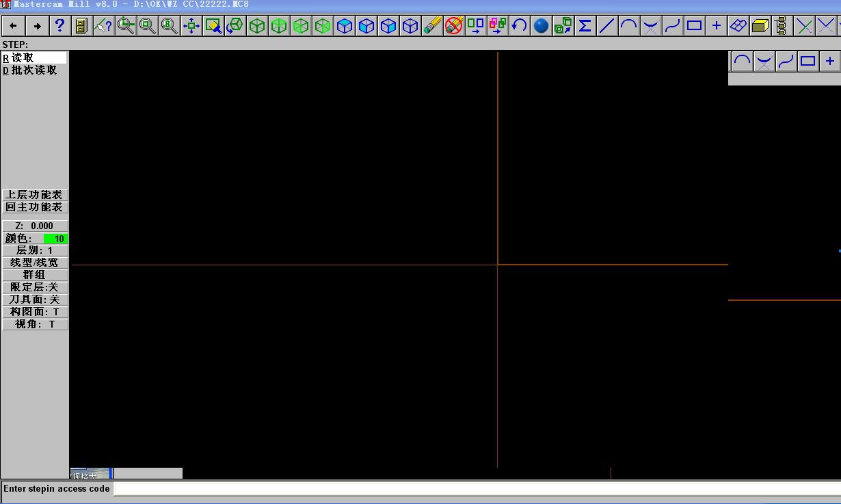
Task: Focus the stepin access code input field
Action: 477,488
